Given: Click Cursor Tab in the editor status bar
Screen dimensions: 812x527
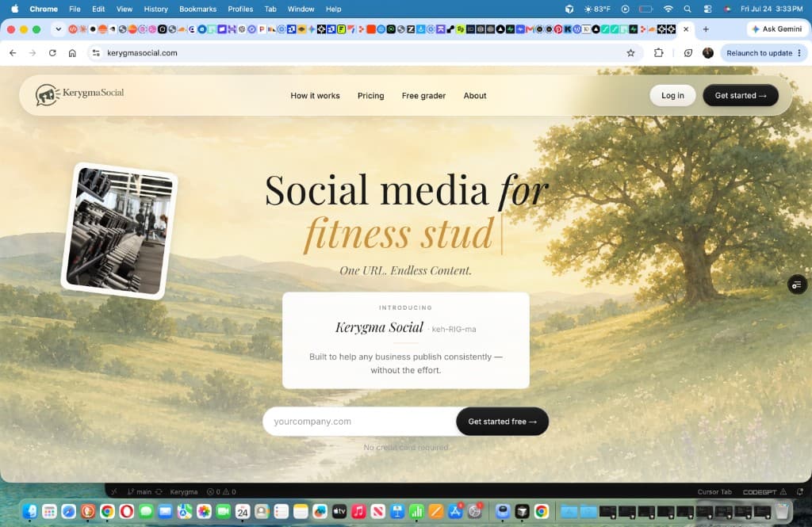Looking at the screenshot, I should point(714,492).
